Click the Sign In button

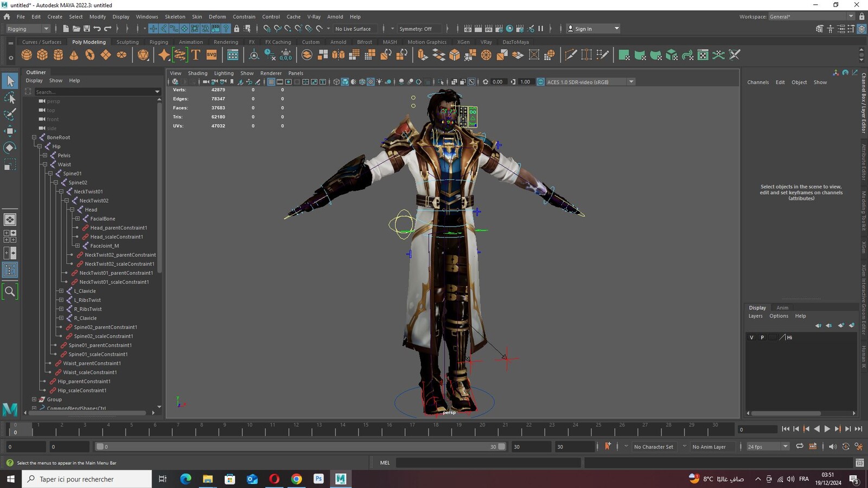[x=593, y=29]
